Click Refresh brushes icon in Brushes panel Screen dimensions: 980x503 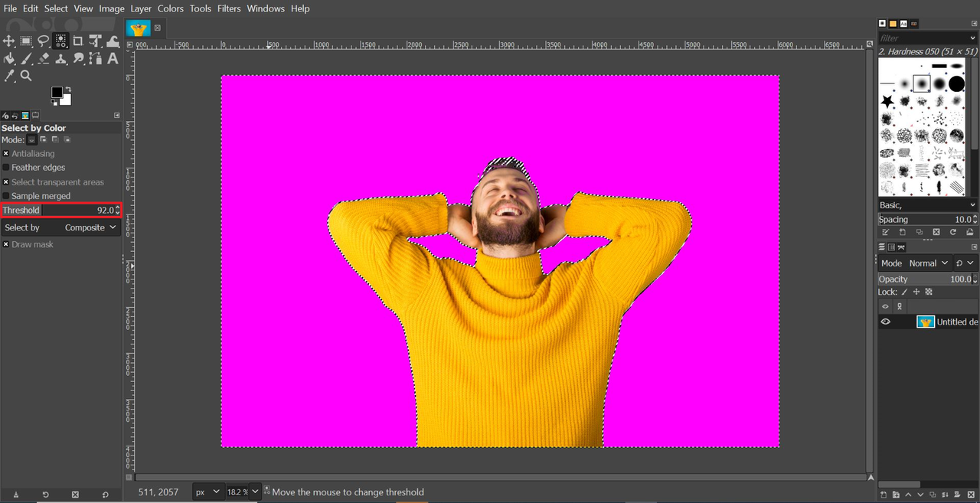pos(953,232)
